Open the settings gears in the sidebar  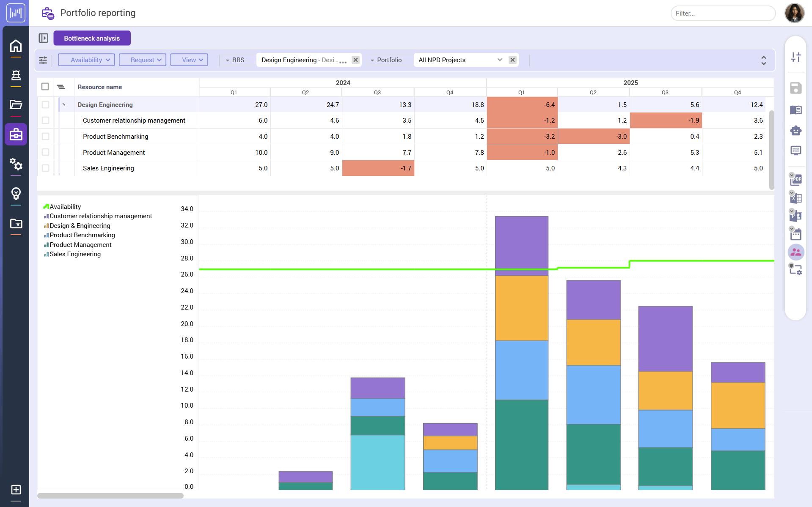(x=16, y=165)
